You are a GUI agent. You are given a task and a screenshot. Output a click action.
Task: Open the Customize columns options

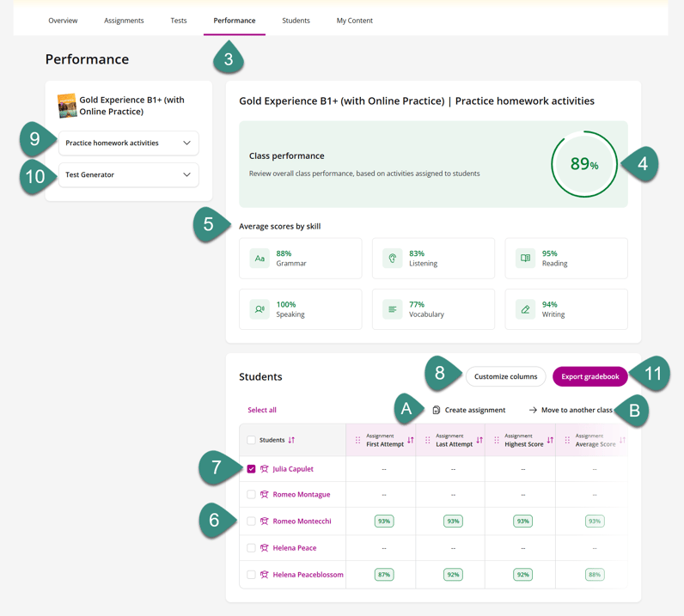[505, 376]
